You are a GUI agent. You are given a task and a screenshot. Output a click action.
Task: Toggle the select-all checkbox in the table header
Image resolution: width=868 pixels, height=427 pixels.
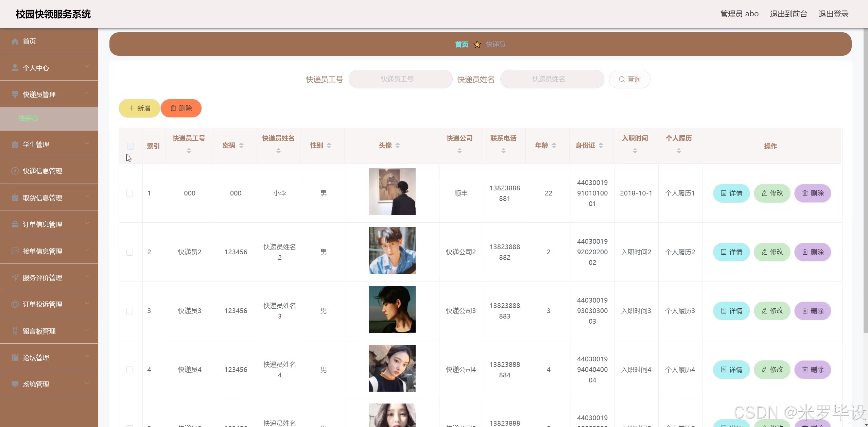pos(130,146)
